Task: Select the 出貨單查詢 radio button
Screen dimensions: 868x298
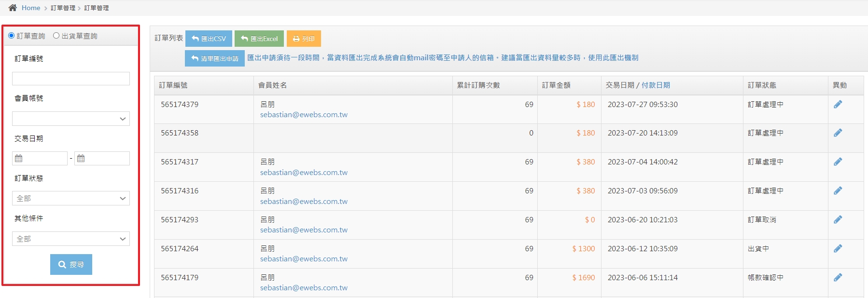Action: click(x=56, y=36)
